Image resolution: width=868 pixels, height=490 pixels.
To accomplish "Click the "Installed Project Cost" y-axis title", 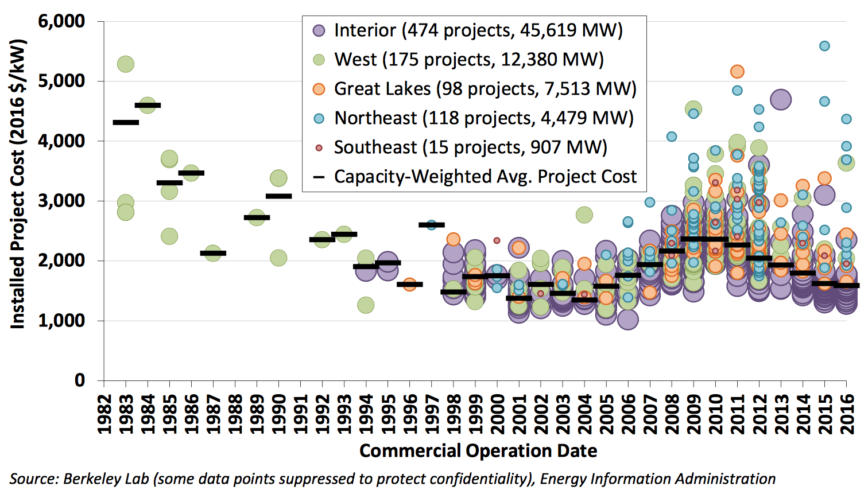I will pyautogui.click(x=18, y=184).
